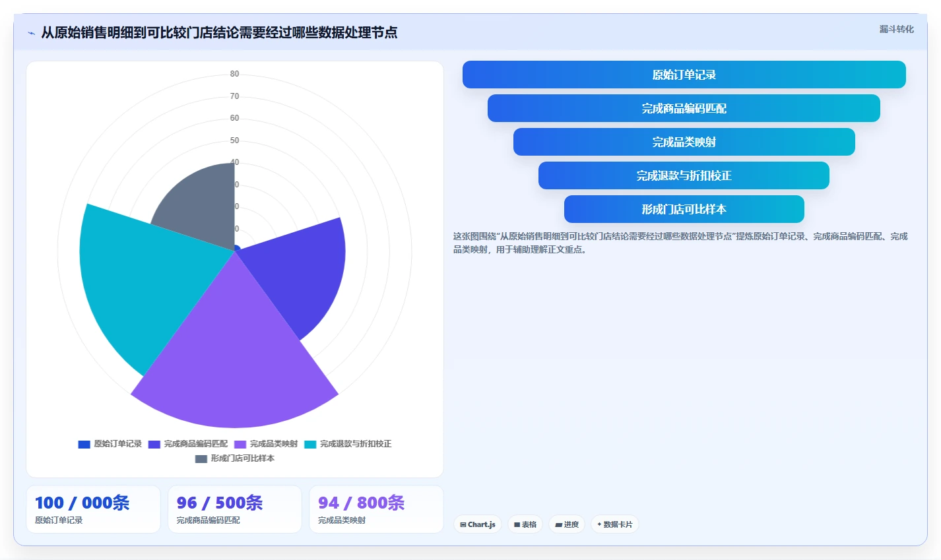Click the lightning icon beside the title
The width and height of the screenshot is (941, 560).
31,33
